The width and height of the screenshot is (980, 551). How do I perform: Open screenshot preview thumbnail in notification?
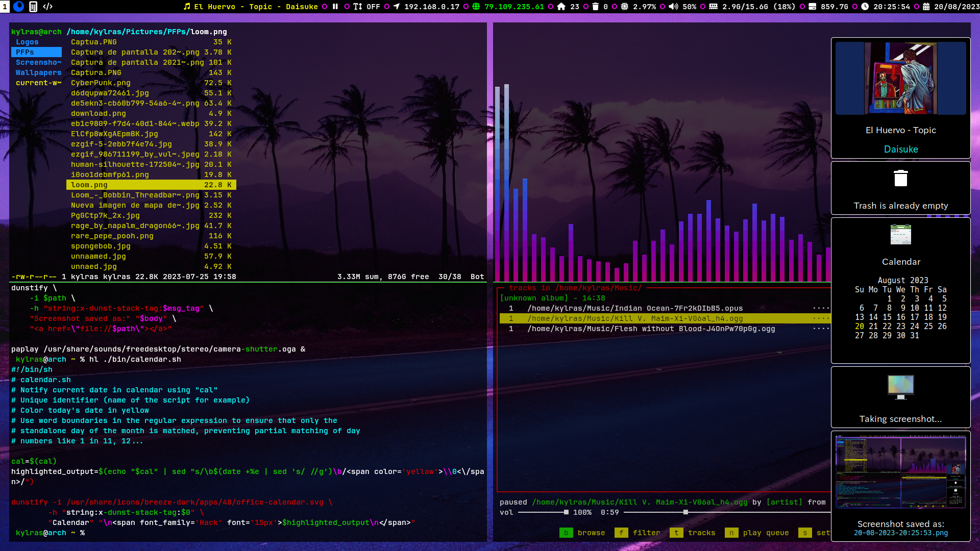(x=901, y=472)
